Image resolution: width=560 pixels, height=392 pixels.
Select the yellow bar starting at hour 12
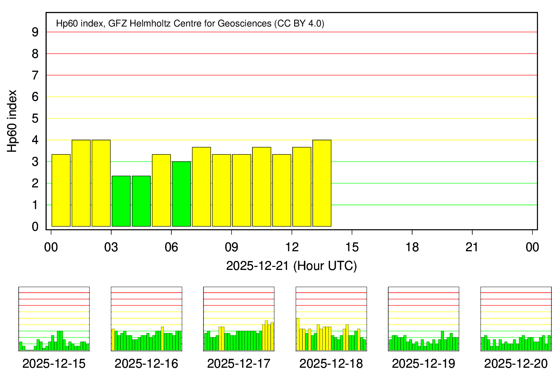[x=302, y=187]
